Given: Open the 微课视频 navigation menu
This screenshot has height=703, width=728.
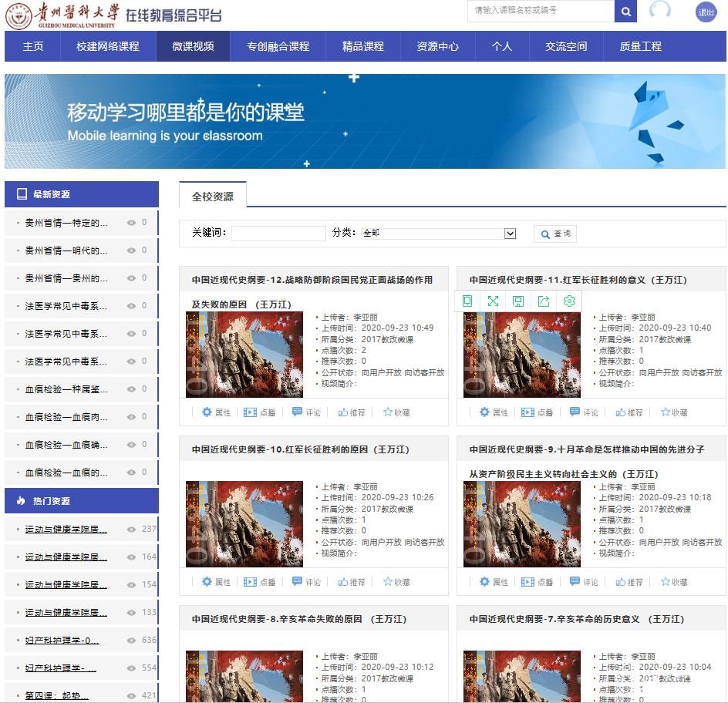Looking at the screenshot, I should pos(193,46).
